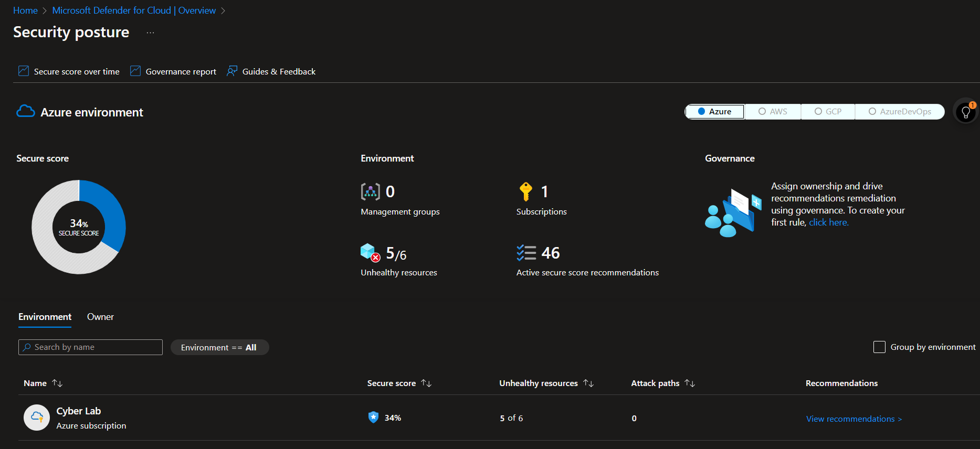This screenshot has width=980, height=449.
Task: Click the Cyber Lab subscription cloud icon
Action: [x=37, y=418]
